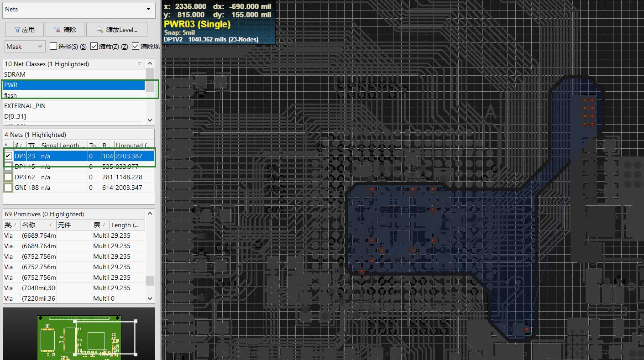Toggle the 缩放(Z) zoom checkbox

[x=94, y=47]
